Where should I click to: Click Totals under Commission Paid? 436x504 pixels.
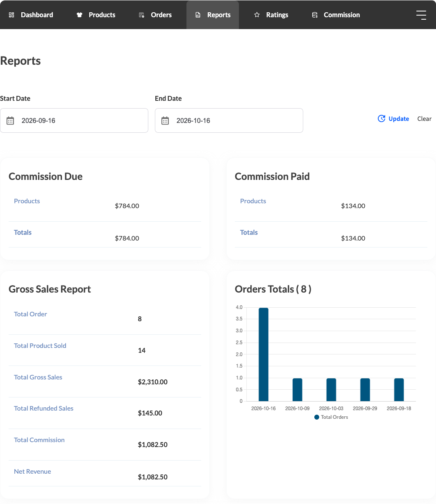249,232
